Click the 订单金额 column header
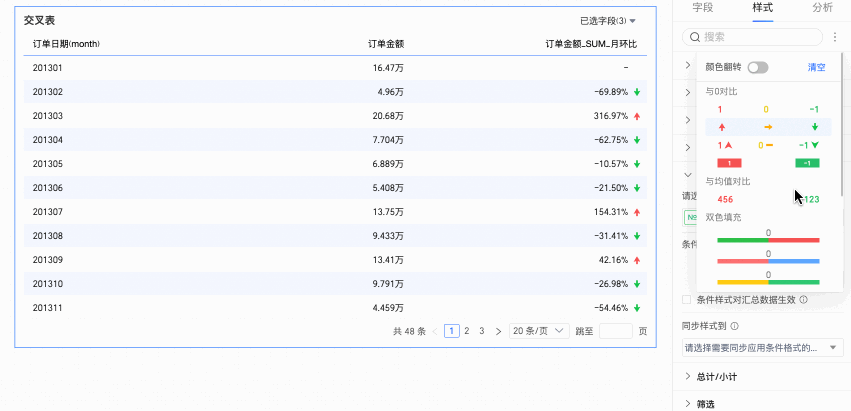The width and height of the screenshot is (851, 411). pos(386,44)
